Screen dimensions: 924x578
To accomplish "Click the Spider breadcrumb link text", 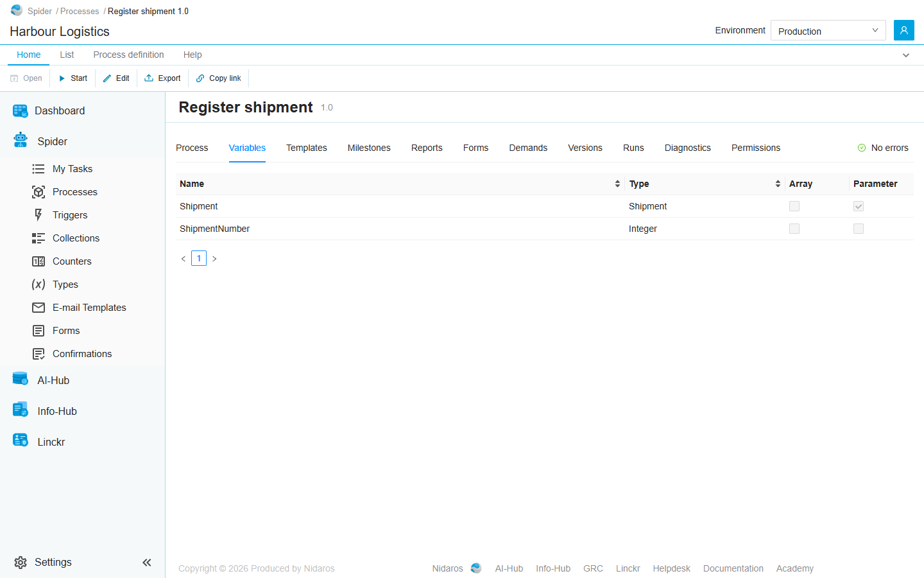I will (40, 11).
